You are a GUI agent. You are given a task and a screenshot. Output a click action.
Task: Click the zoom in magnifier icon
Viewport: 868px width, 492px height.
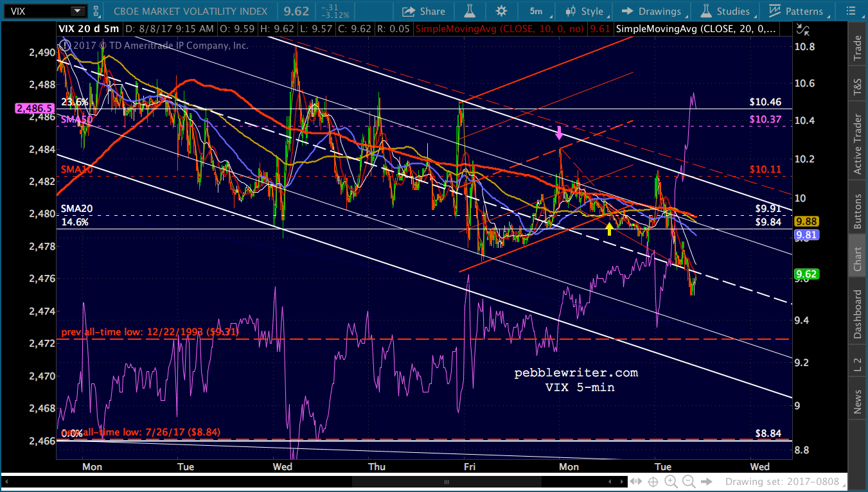point(671,482)
